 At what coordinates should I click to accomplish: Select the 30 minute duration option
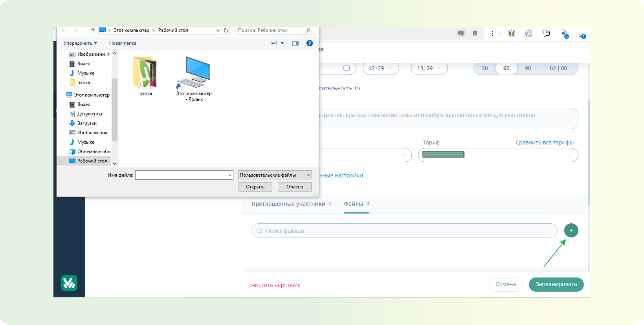pyautogui.click(x=485, y=68)
